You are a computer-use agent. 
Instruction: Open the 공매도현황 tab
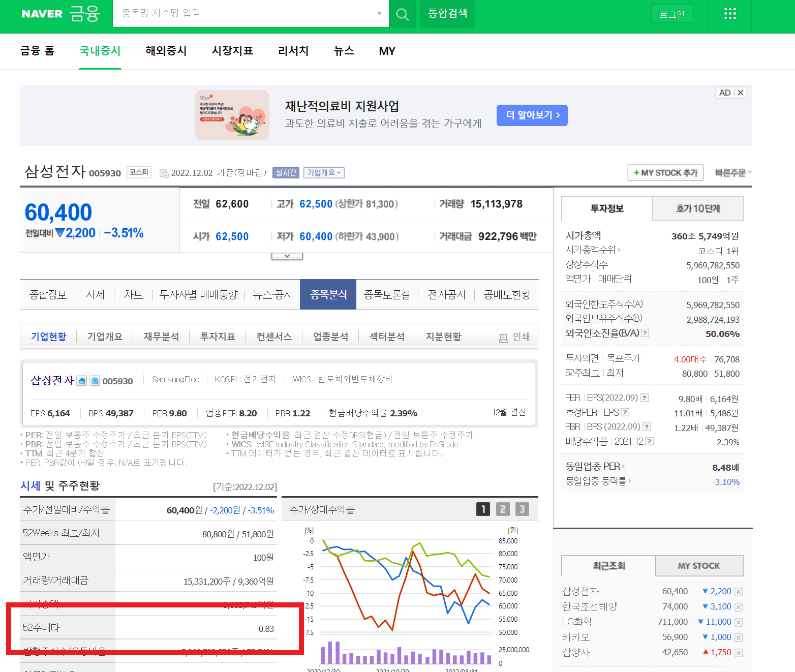coord(507,295)
